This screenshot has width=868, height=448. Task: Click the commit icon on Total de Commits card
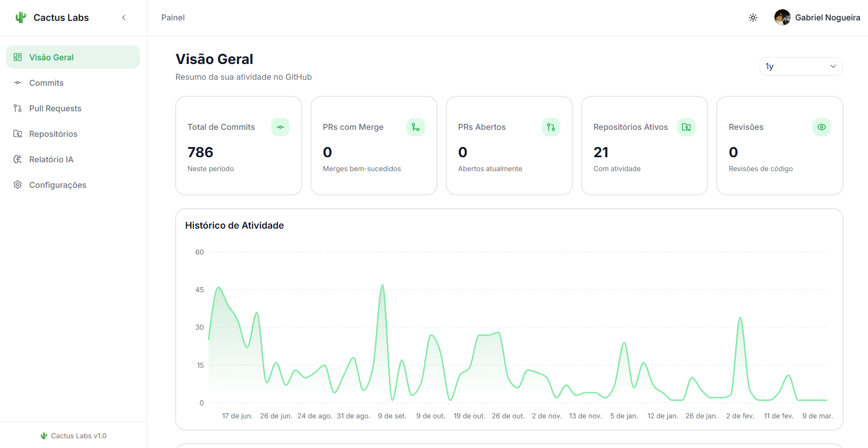[x=280, y=127]
